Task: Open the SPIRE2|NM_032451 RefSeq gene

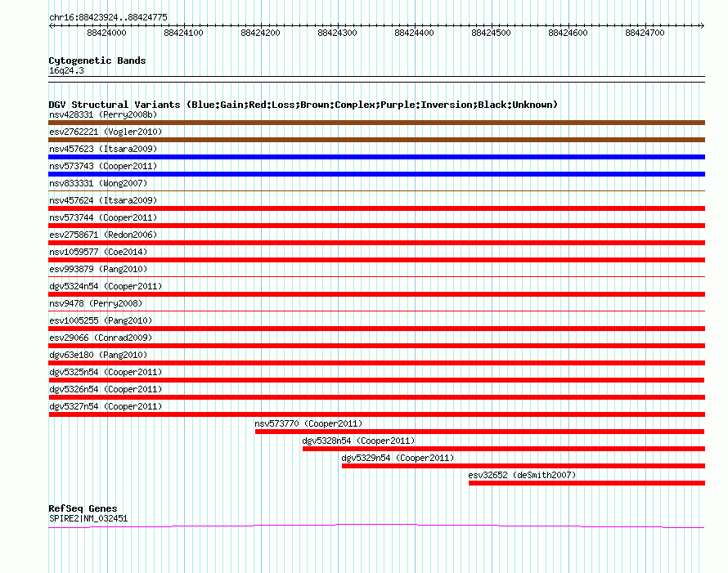Action: [x=88, y=519]
